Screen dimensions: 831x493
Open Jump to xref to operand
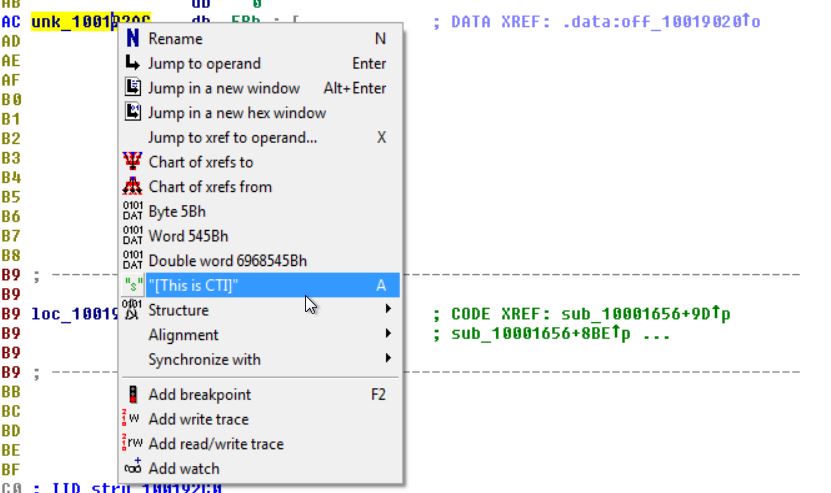[x=261, y=137]
